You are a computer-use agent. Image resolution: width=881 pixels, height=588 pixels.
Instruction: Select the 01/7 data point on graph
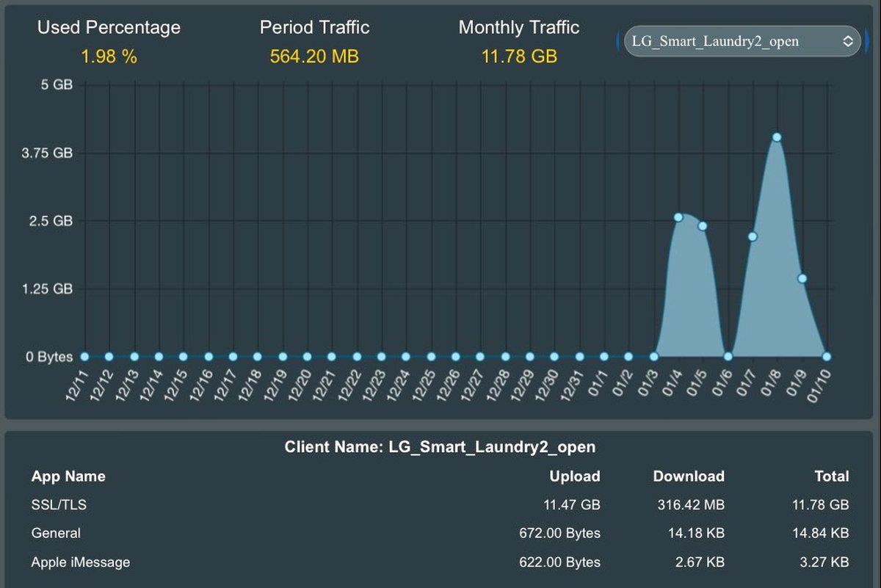click(x=753, y=236)
